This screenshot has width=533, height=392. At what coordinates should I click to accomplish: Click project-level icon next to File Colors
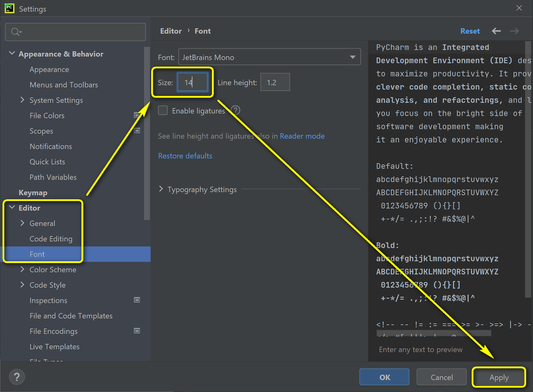(x=137, y=115)
